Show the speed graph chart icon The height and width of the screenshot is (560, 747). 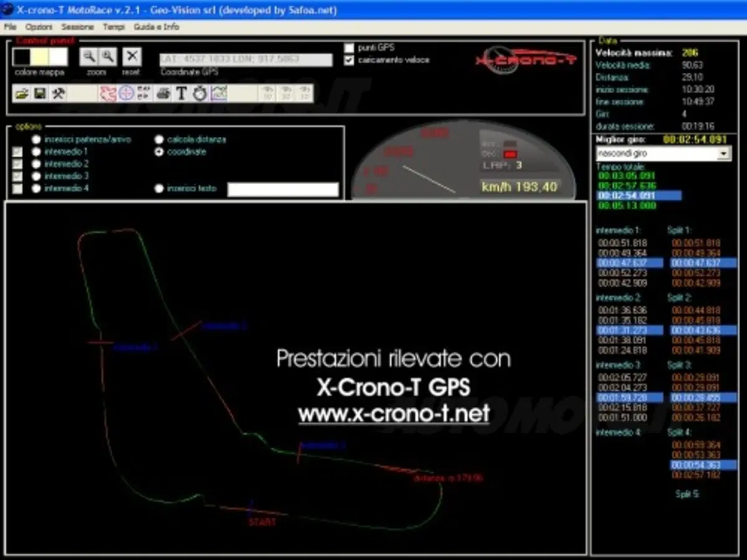pyautogui.click(x=218, y=93)
